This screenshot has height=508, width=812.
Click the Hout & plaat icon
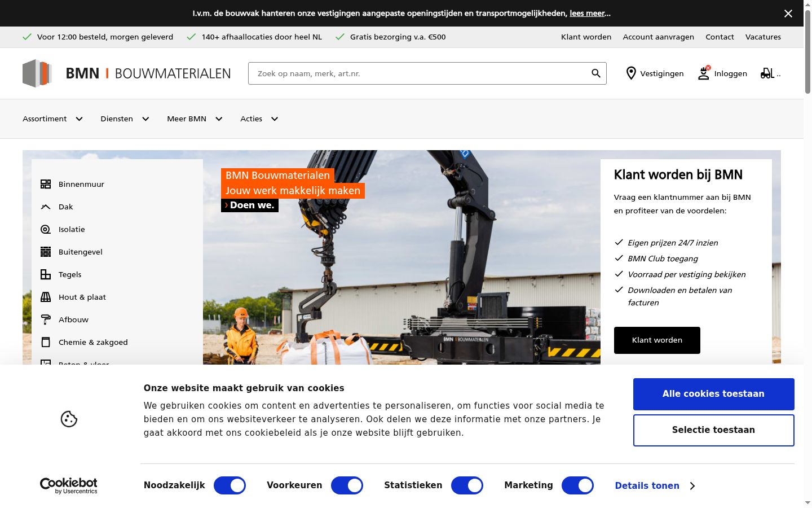pyautogui.click(x=46, y=297)
